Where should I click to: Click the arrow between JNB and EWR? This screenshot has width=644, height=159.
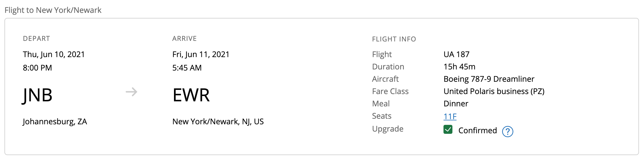click(x=131, y=92)
